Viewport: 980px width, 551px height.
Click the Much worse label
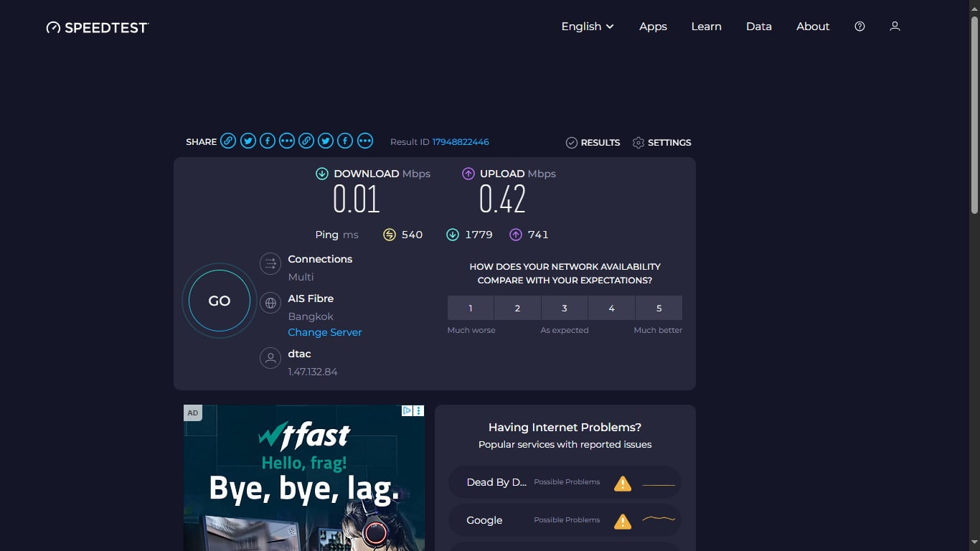click(x=471, y=330)
